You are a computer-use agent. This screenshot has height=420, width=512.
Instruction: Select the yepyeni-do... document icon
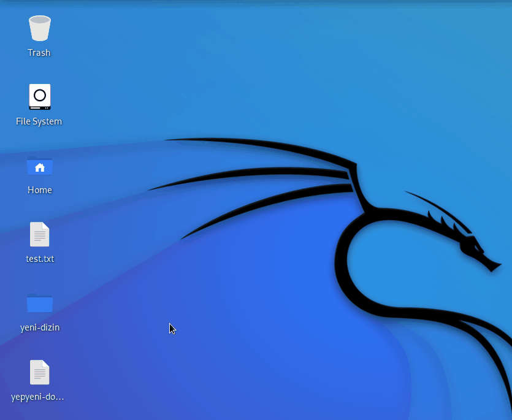pyautogui.click(x=39, y=372)
